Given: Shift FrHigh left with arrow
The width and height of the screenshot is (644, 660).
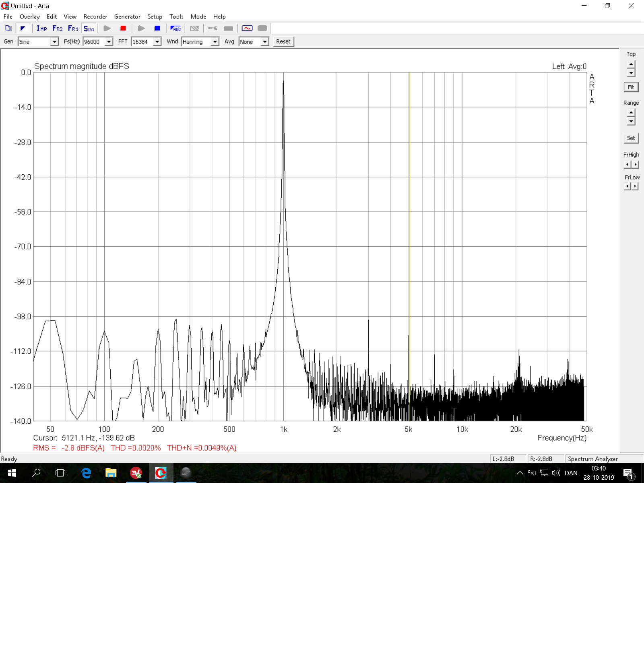Looking at the screenshot, I should coord(627,164).
